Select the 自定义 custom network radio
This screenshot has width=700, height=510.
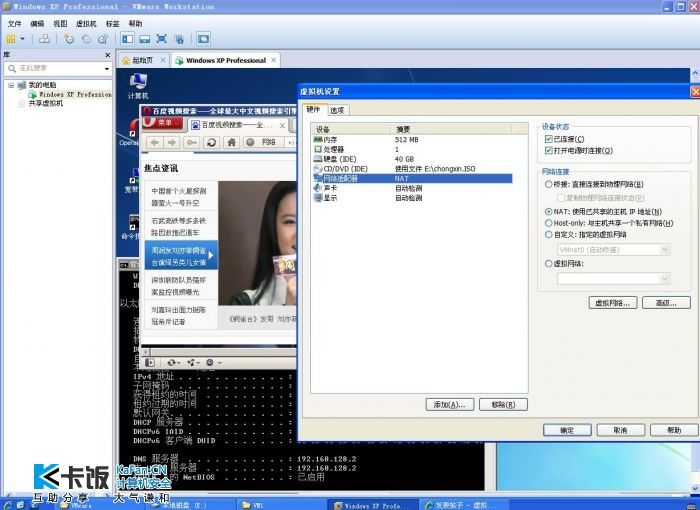point(548,234)
